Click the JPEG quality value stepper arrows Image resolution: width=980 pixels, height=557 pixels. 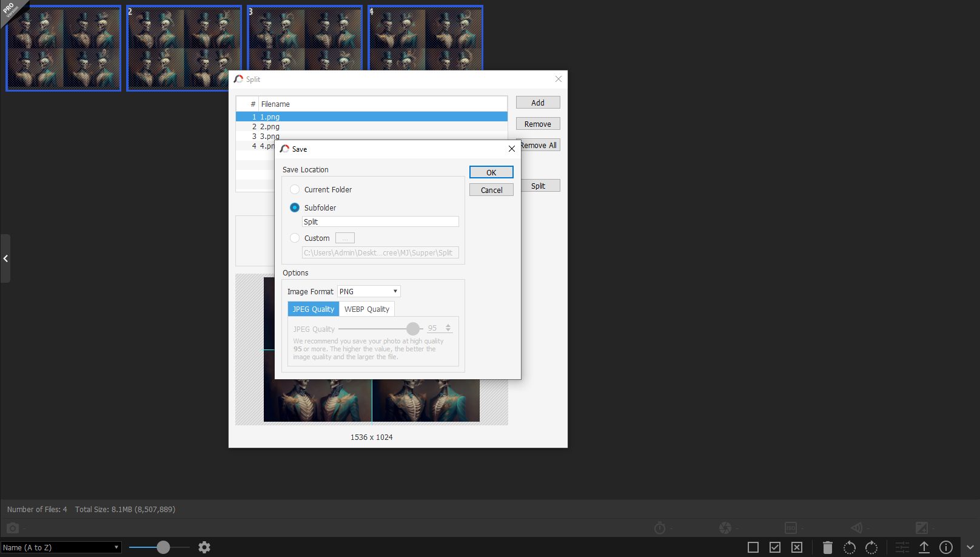click(448, 328)
